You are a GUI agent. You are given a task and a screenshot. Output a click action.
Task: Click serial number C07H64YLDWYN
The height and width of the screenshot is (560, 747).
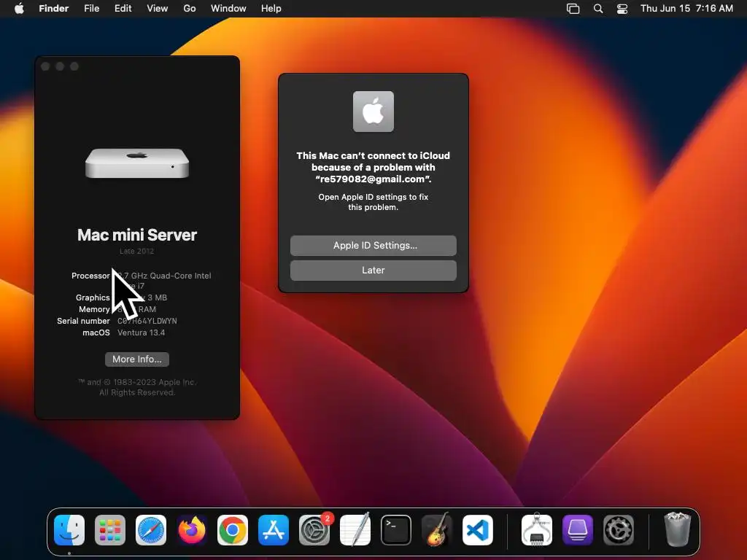[x=147, y=321]
